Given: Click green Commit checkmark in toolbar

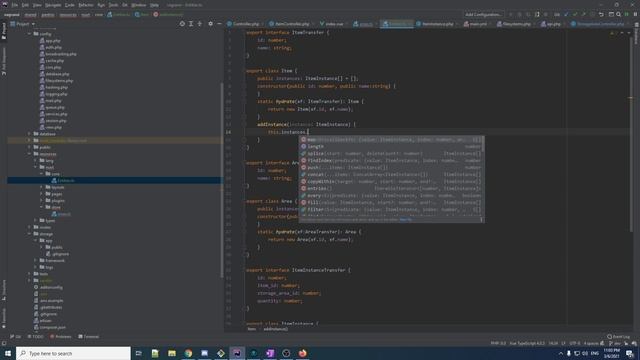Looking at the screenshot, I should [x=575, y=14].
